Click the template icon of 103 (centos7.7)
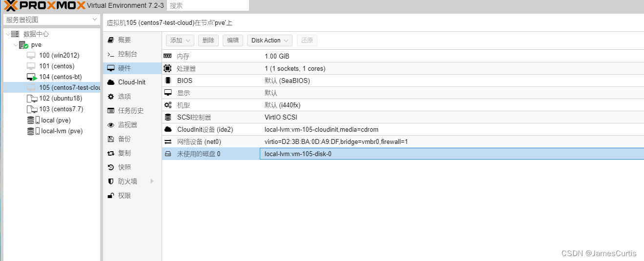Image resolution: width=644 pixels, height=261 pixels. (32, 109)
